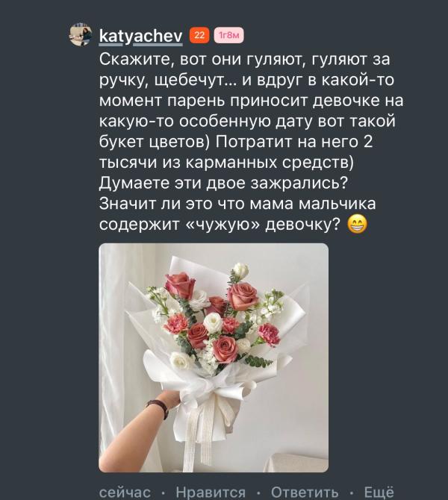Reply using the Ответить link
Viewport: 448px width, 500px height.
[305, 493]
